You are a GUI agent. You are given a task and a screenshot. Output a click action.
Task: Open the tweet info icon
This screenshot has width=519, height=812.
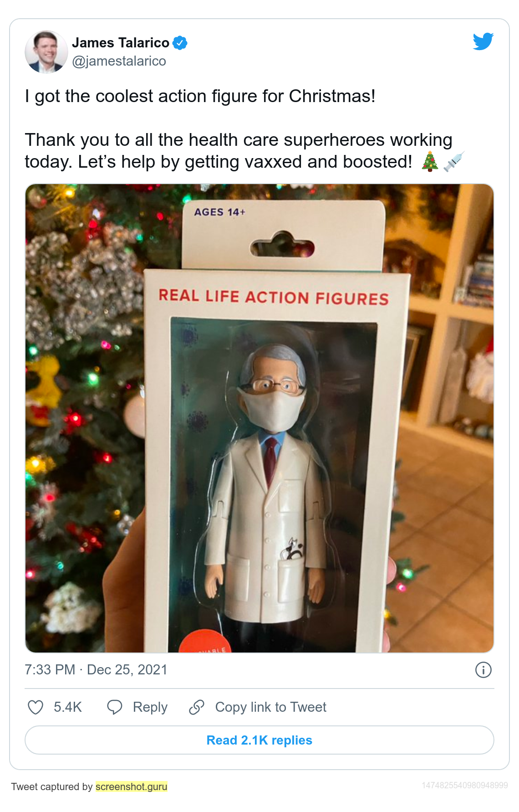[483, 670]
